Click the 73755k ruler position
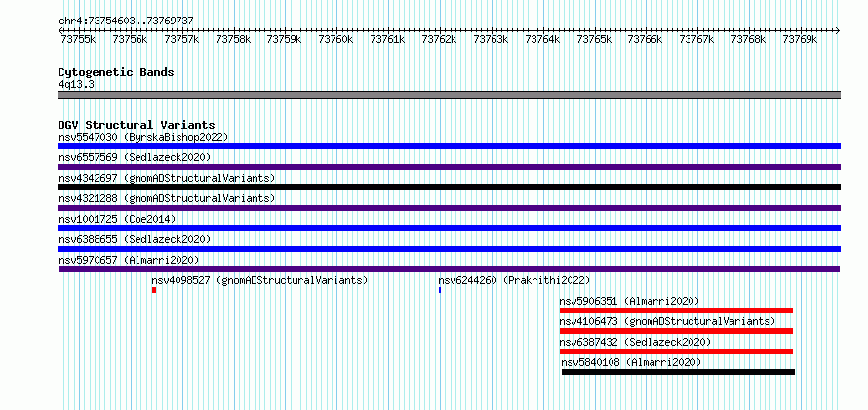 pyautogui.click(x=77, y=39)
